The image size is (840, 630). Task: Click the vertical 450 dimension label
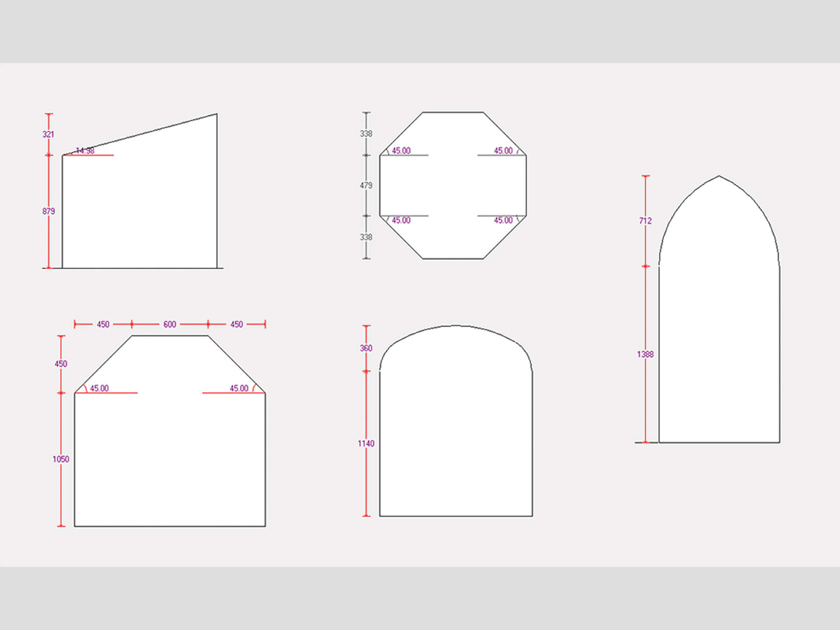click(x=61, y=364)
